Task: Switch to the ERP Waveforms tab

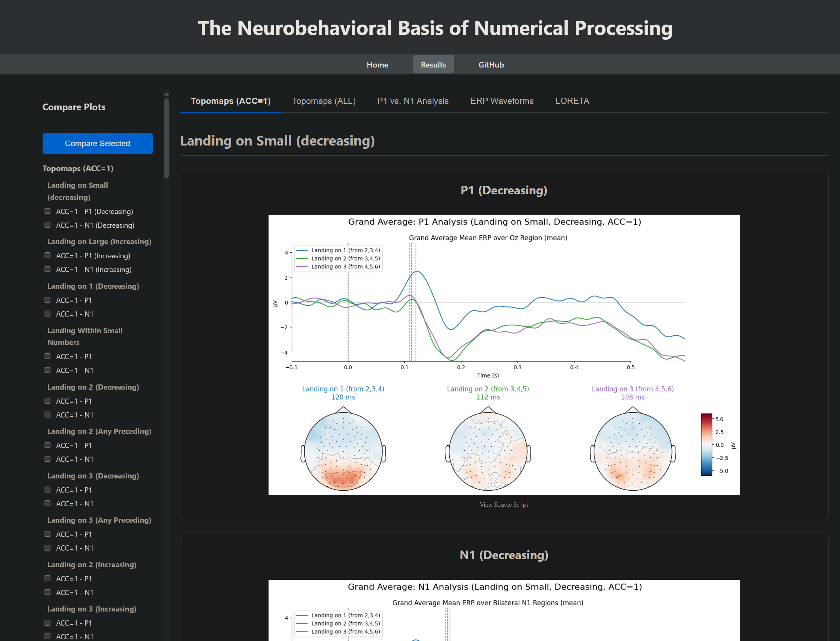Action: point(502,101)
